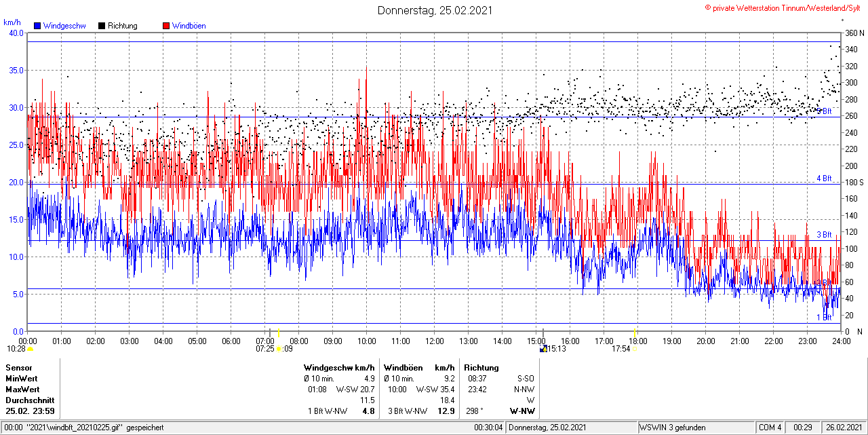The width and height of the screenshot is (868, 435).
Task: Click the COM 4 status bar field
Action: tap(770, 428)
